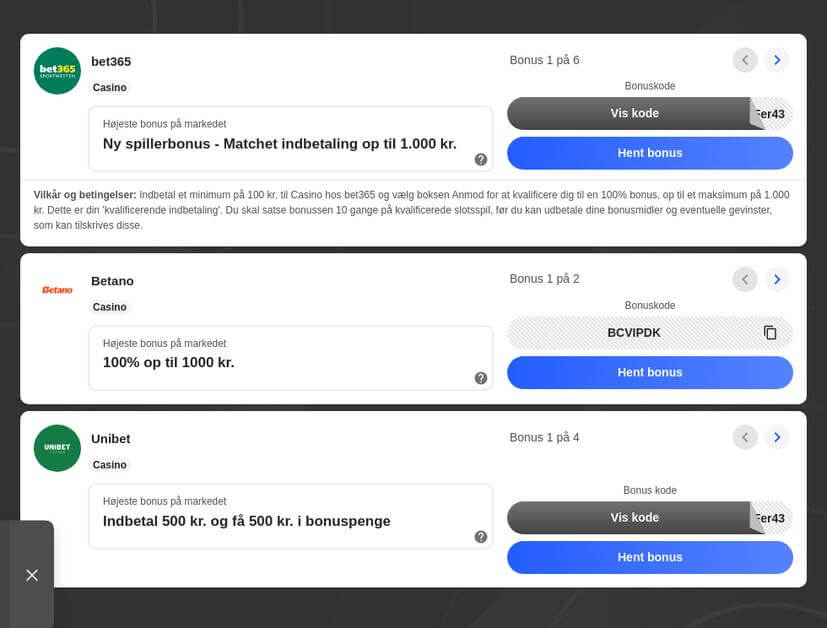Copy the BCVIPDK bonus code

click(770, 333)
